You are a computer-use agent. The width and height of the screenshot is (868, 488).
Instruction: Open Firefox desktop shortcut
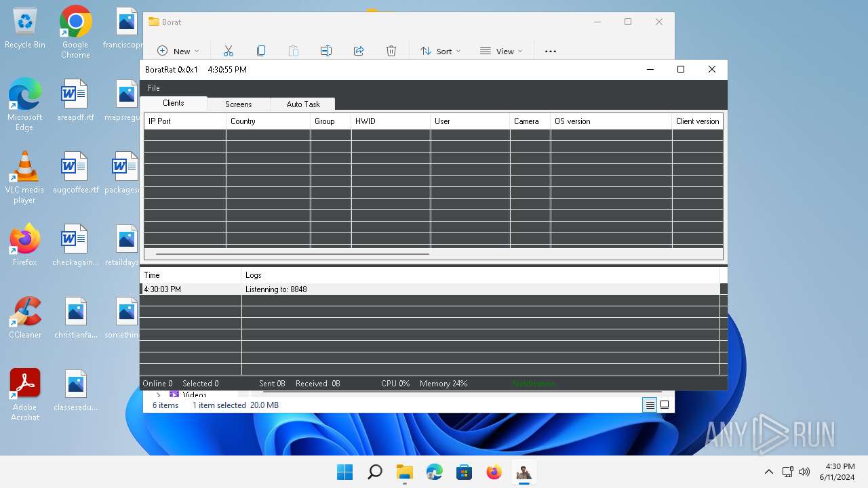(x=25, y=245)
